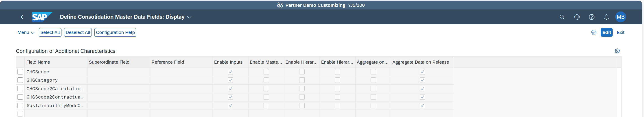The height and width of the screenshot is (117, 644).
Task: Toggle Enable Inputs for GHGScope2Calculatio row
Action: point(230,89)
